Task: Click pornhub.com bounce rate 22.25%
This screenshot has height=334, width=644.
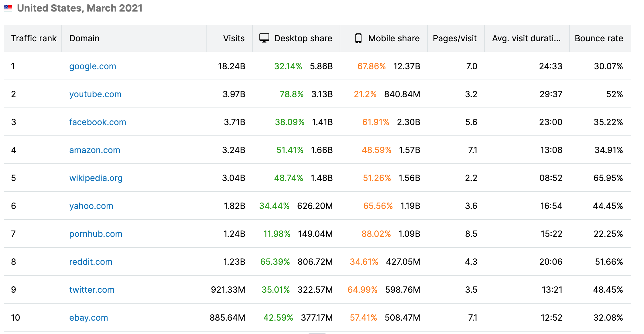Action: point(608,234)
